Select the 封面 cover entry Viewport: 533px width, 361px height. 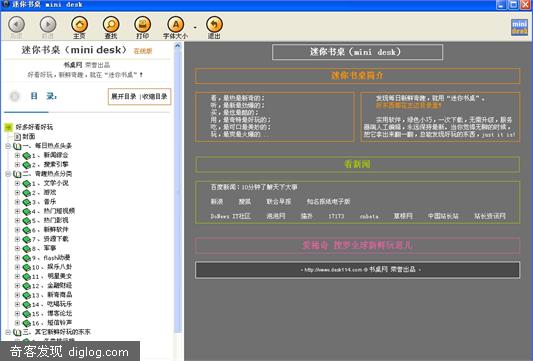[x=29, y=137]
